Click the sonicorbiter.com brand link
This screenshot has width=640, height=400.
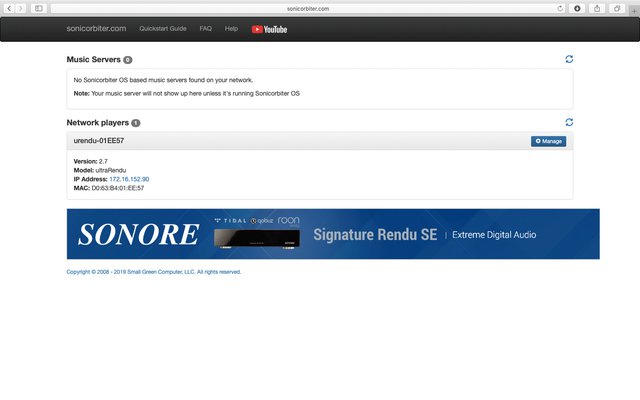tap(96, 29)
